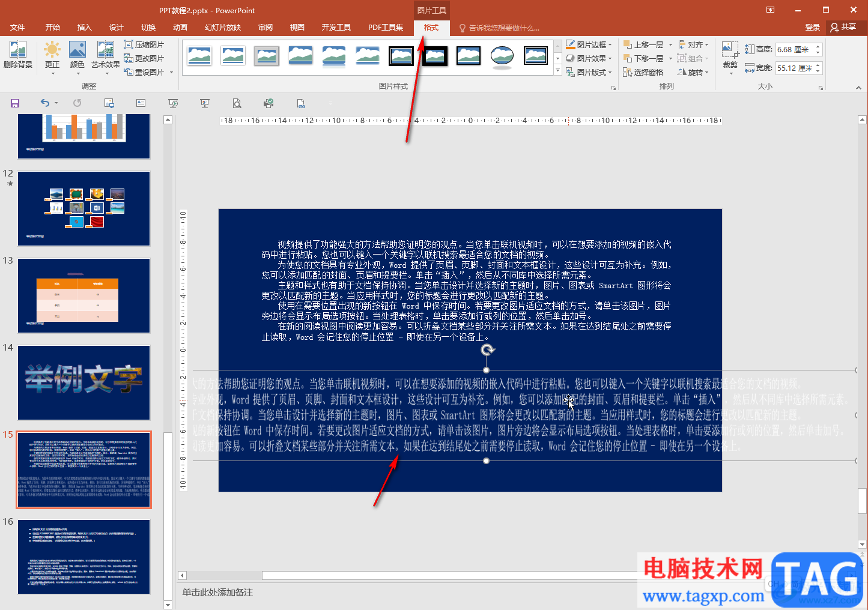Click the Crop (裁剪) tool icon
The image size is (868, 610).
[730, 50]
